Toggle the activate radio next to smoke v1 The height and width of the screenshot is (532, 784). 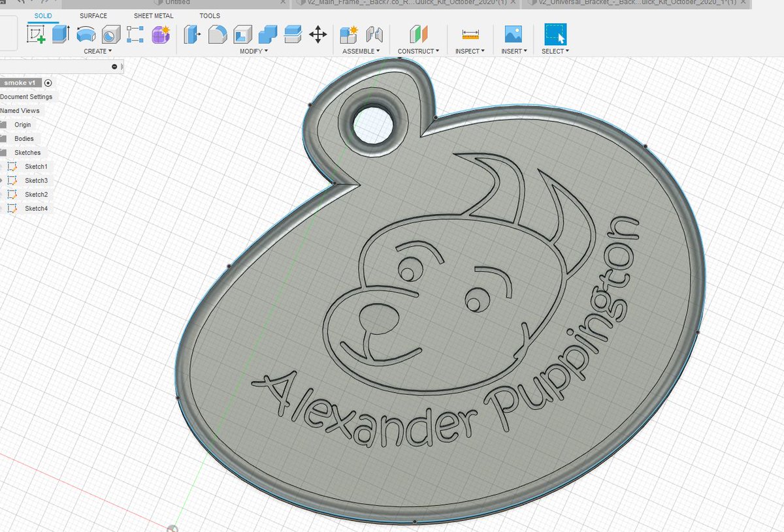(x=48, y=83)
